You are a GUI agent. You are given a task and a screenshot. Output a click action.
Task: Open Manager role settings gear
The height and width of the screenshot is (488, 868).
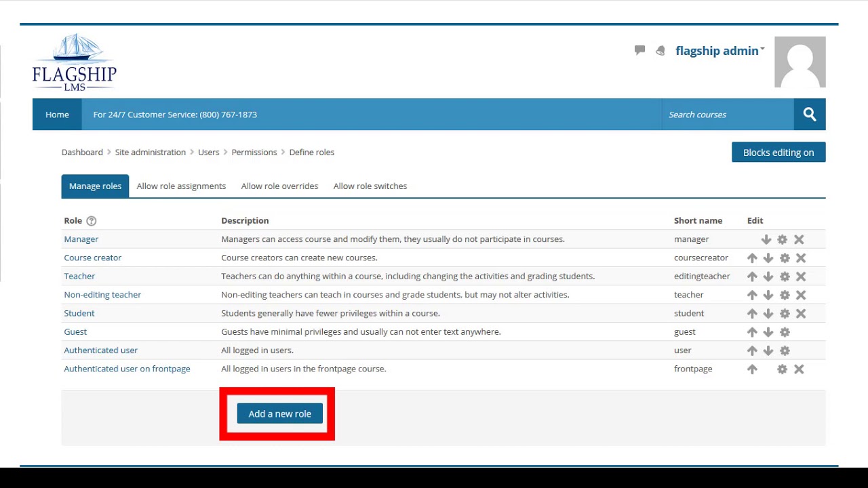click(x=783, y=239)
